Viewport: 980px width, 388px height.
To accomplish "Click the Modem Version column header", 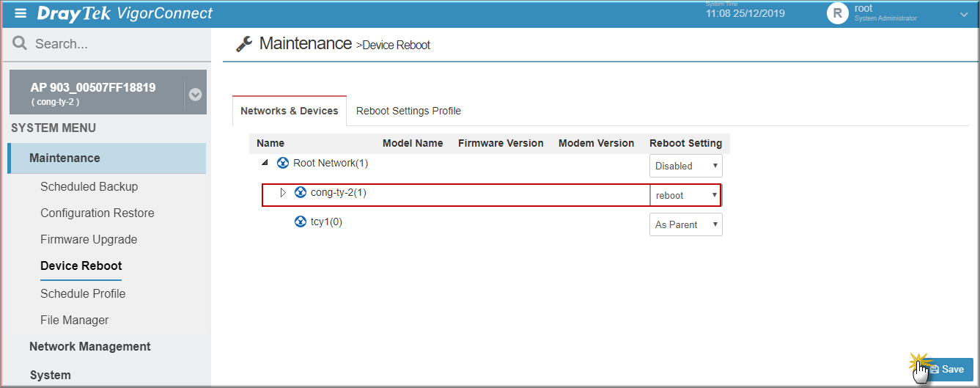I will (x=596, y=143).
